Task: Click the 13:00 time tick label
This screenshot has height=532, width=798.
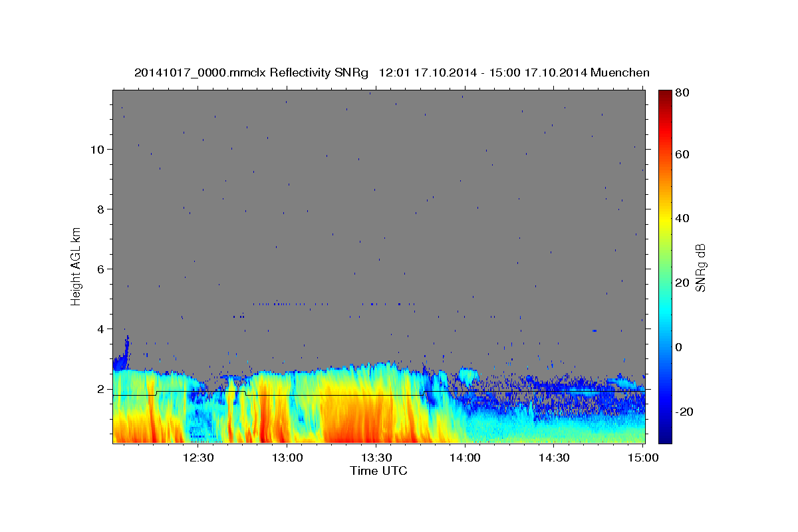Action: (287, 458)
